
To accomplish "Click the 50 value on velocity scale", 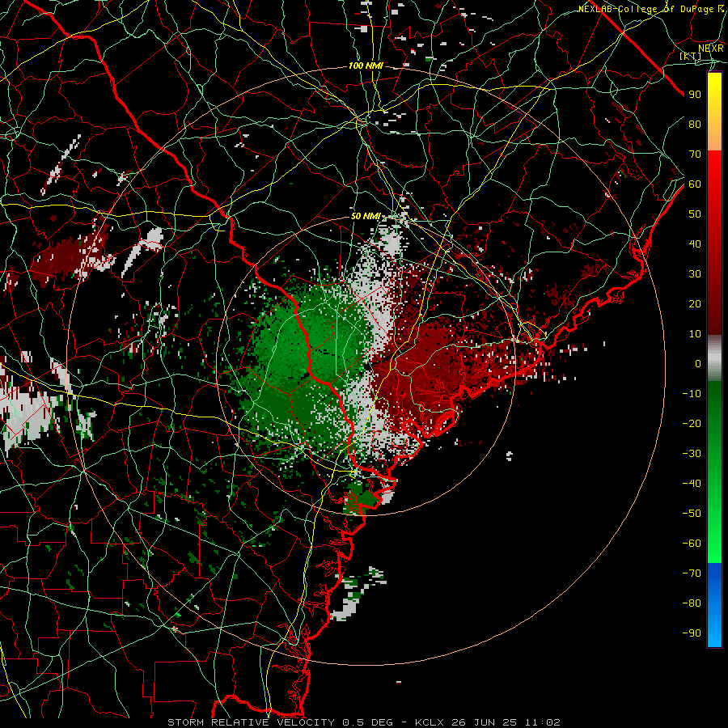I will tap(695, 214).
